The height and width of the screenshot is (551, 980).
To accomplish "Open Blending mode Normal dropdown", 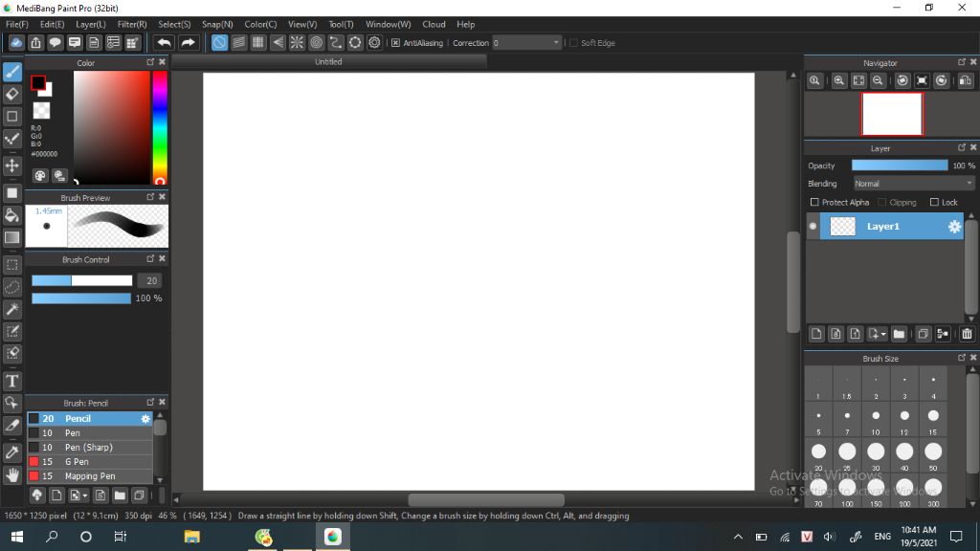I will [x=914, y=184].
